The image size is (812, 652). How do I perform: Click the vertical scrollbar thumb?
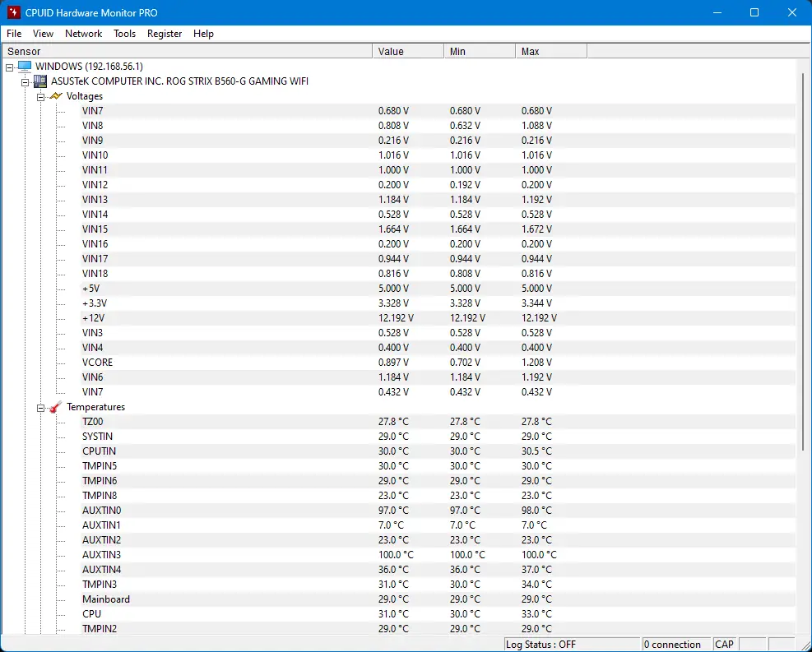click(803, 261)
